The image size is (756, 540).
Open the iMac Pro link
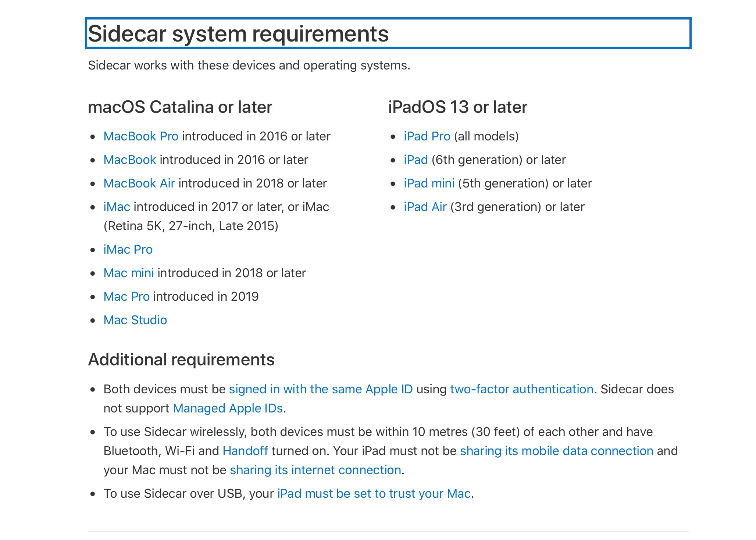point(128,250)
